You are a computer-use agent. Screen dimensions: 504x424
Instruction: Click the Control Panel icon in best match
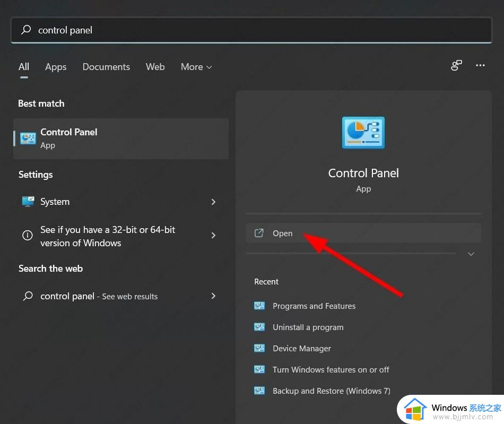click(28, 139)
